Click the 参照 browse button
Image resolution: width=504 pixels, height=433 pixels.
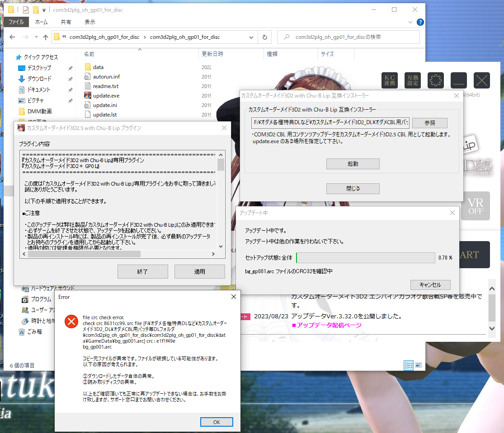click(x=430, y=123)
